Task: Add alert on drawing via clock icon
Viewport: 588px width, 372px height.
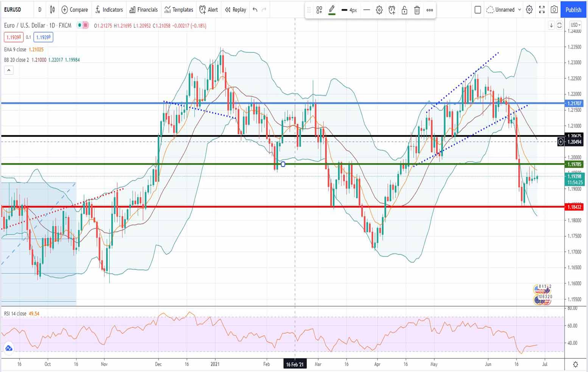Action: pos(392,10)
